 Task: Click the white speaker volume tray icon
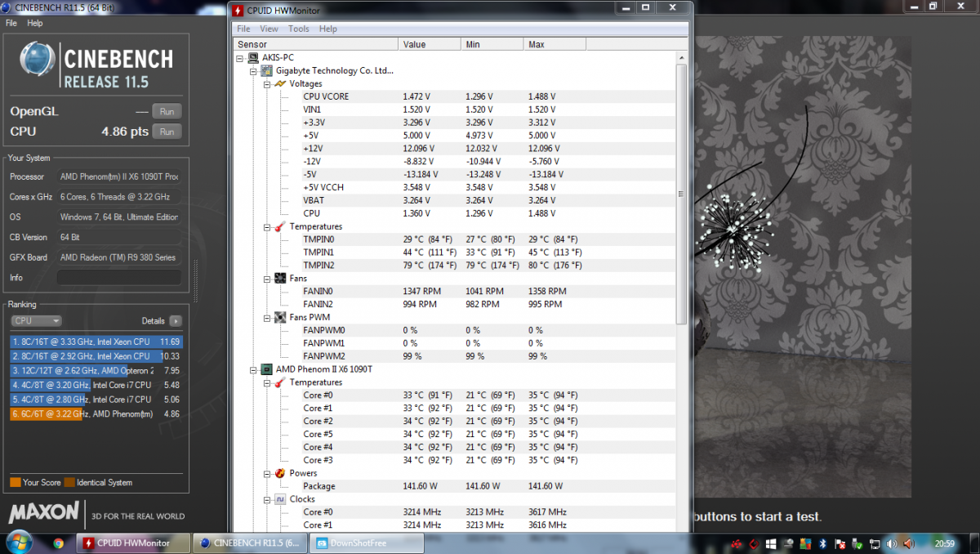point(891,543)
